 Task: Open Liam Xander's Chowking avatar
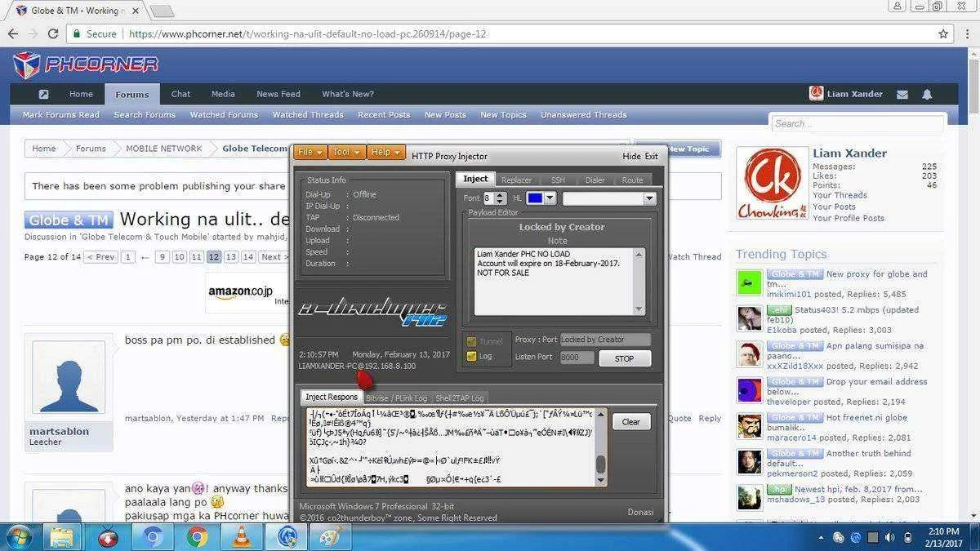(x=772, y=184)
